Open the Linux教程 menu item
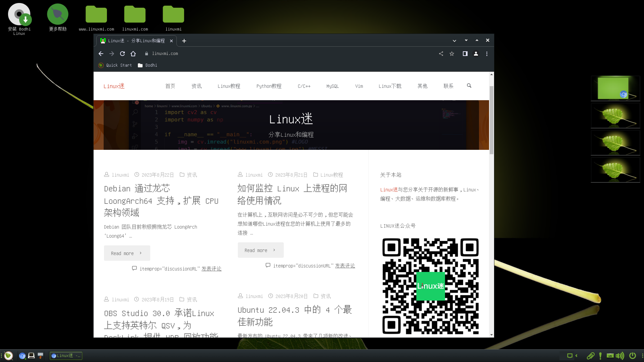The width and height of the screenshot is (644, 362). tap(229, 86)
